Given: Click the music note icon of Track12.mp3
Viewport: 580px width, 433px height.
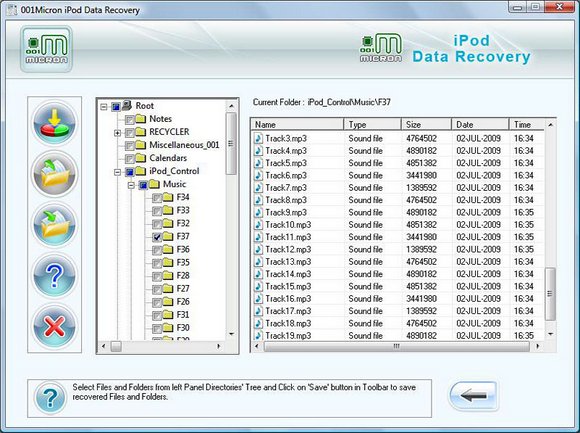Looking at the screenshot, I should (x=258, y=249).
